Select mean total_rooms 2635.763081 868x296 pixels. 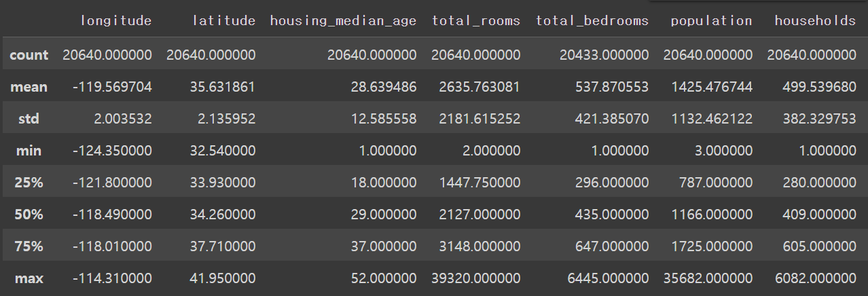pos(481,87)
